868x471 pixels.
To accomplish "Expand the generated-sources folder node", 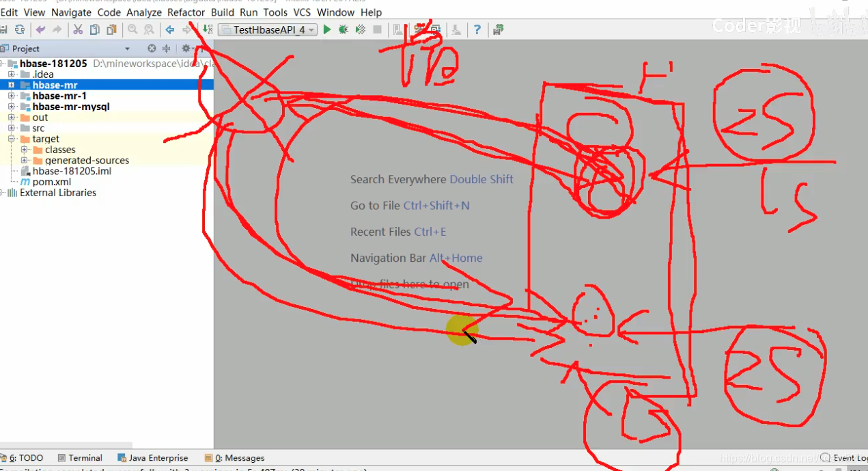I will pyautogui.click(x=24, y=161).
